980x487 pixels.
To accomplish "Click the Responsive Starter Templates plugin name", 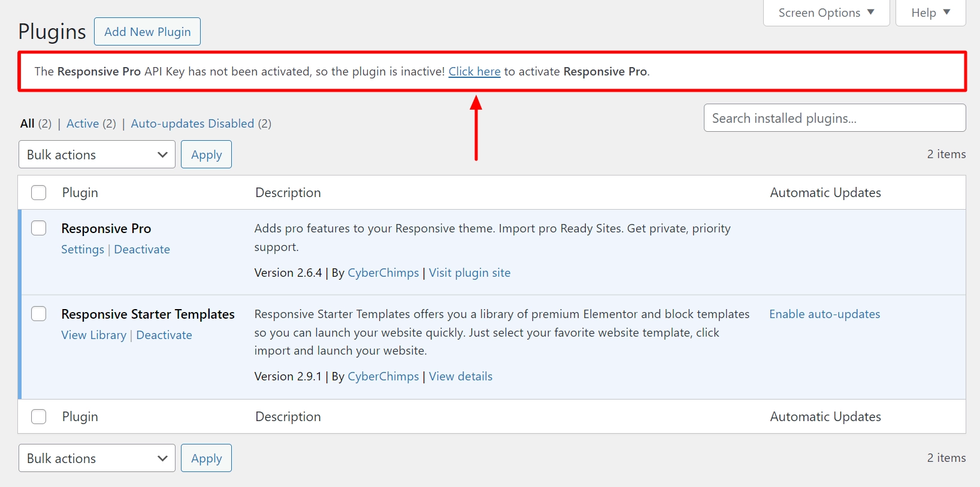I will [x=148, y=314].
